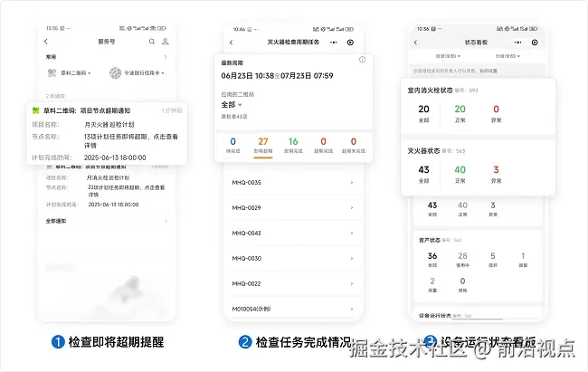Open the 全部 QR code filter dropdown

tap(232, 105)
